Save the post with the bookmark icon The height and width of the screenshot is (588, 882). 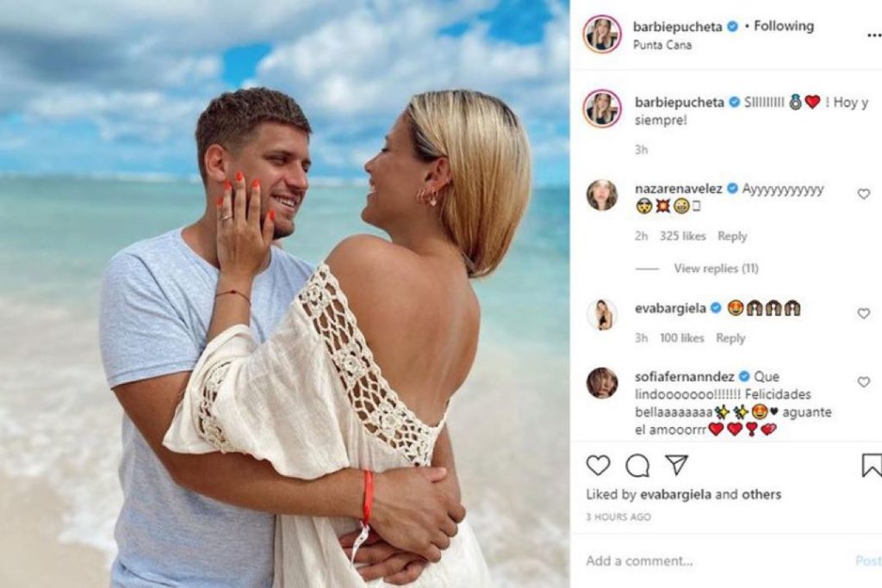pos(872,466)
